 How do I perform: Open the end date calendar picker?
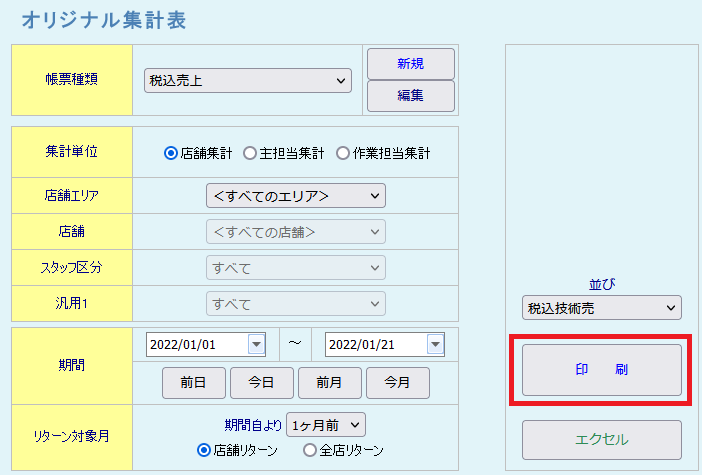point(435,344)
